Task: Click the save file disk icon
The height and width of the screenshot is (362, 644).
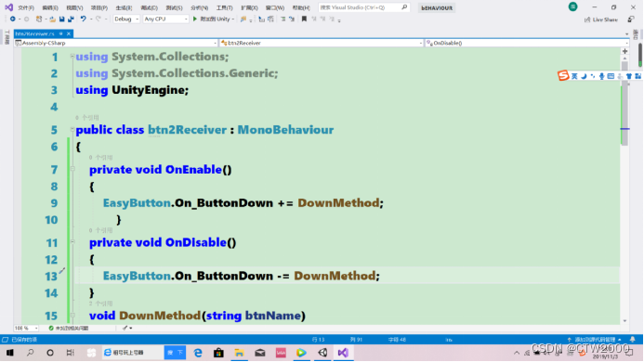Action: pos(61,19)
